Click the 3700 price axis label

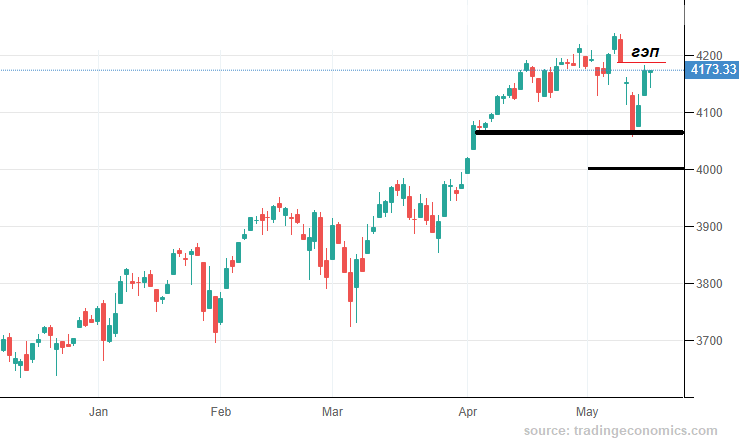[x=709, y=341]
